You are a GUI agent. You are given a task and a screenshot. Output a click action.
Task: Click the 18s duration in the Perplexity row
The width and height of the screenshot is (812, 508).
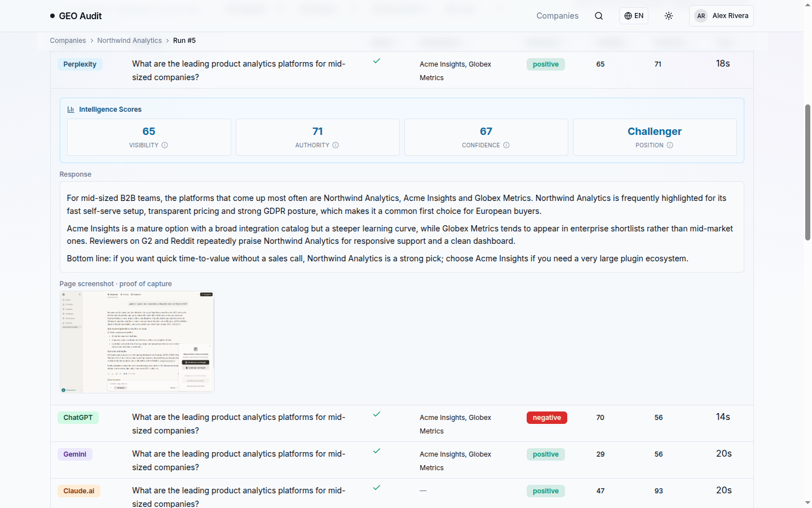[x=723, y=64]
